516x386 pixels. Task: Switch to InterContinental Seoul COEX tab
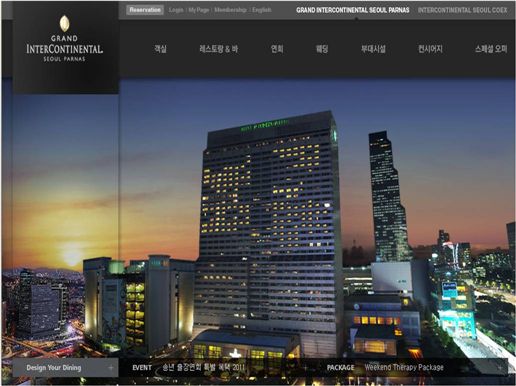[462, 10]
